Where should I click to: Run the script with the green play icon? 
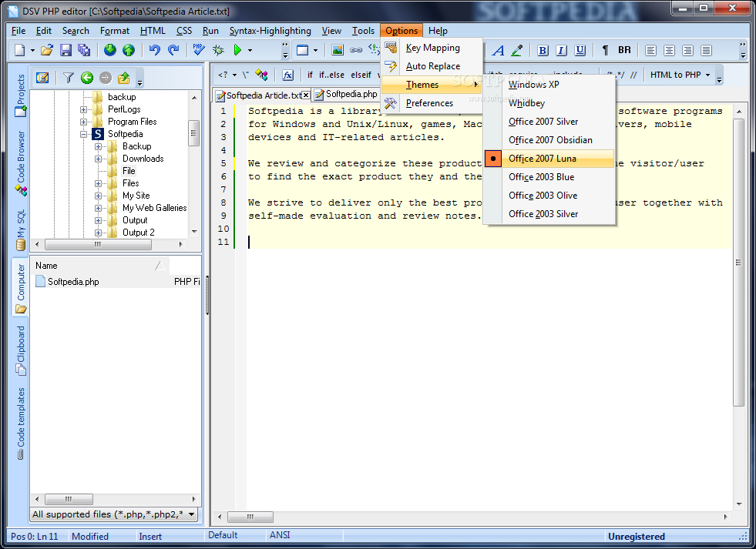click(x=237, y=50)
